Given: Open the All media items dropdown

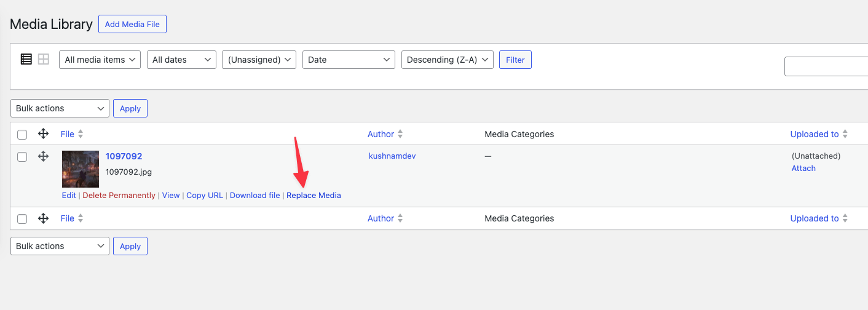Looking at the screenshot, I should pos(100,60).
